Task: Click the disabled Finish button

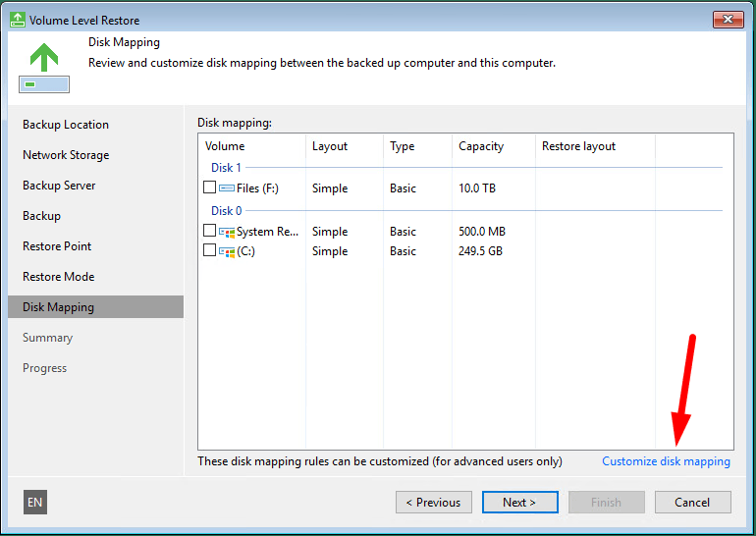Action: (606, 503)
